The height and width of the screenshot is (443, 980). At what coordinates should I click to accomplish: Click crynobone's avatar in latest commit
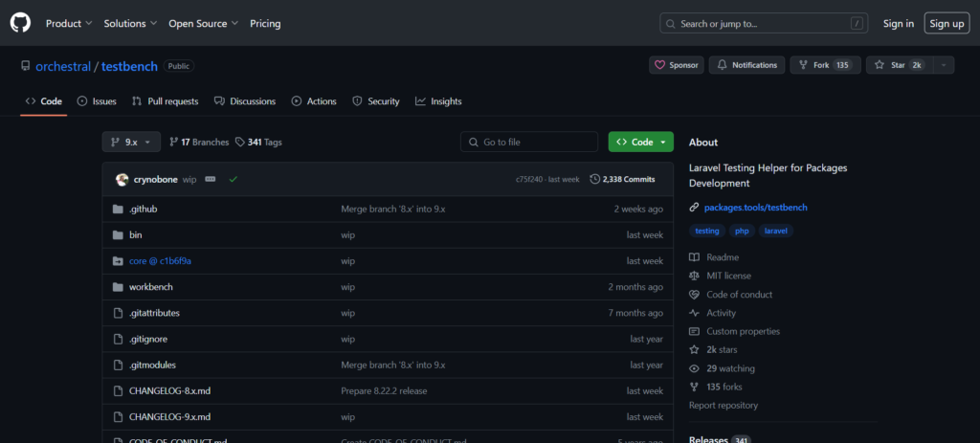[122, 179]
